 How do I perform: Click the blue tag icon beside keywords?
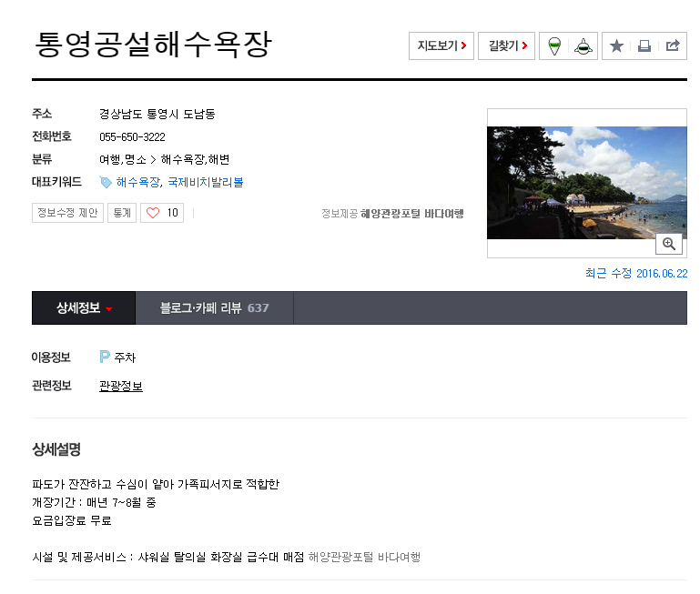pos(106,182)
